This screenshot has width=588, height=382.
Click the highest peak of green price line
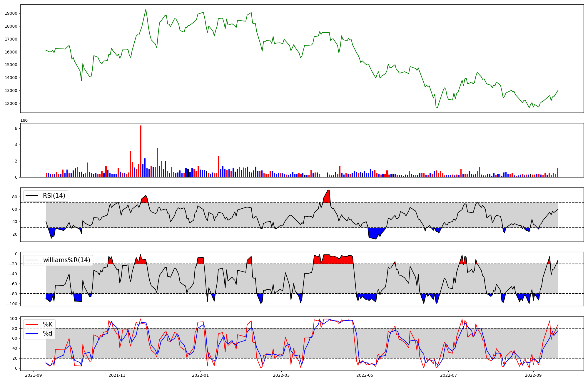146,10
